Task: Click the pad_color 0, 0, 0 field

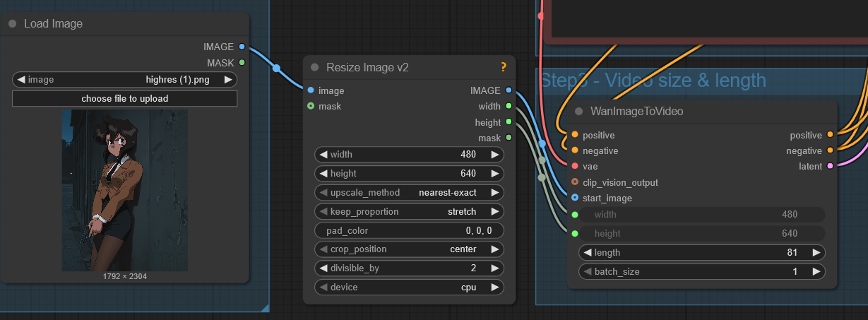Action: (408, 230)
